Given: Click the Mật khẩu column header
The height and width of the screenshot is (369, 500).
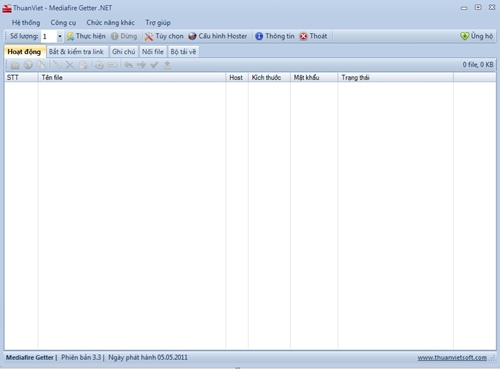Looking at the screenshot, I should 314,77.
